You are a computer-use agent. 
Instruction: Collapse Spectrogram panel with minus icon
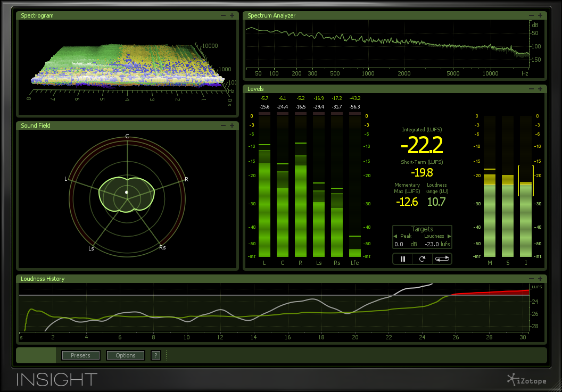pos(224,16)
